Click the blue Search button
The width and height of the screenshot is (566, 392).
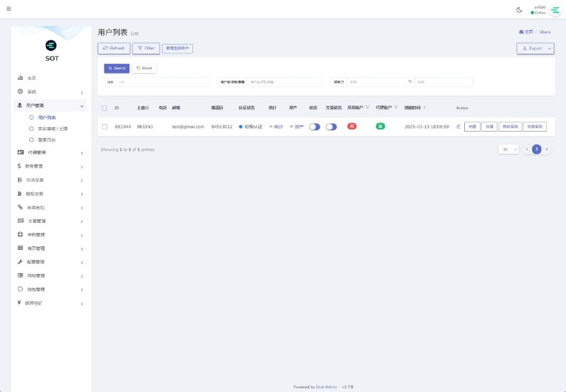117,68
